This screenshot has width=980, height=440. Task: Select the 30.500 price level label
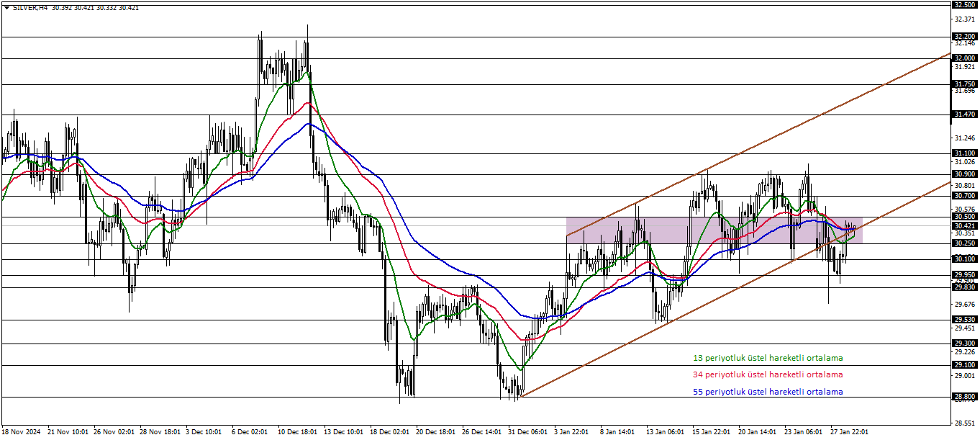(x=964, y=217)
